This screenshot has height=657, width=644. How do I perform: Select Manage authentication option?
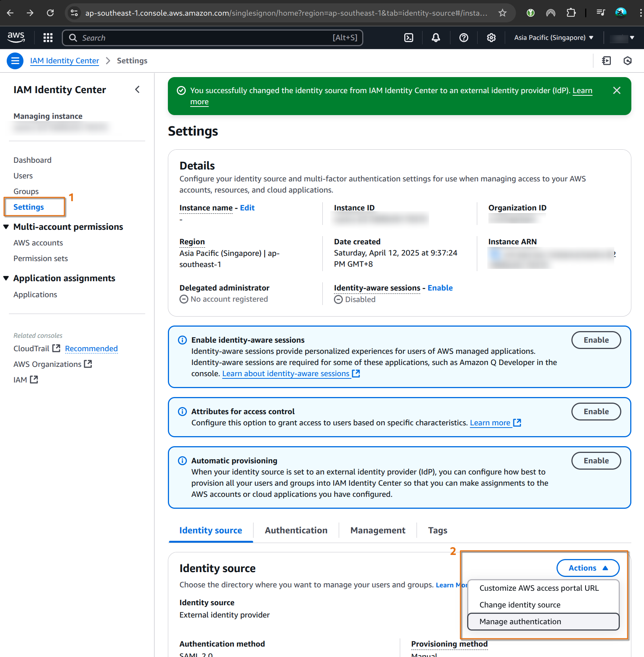[543, 622]
